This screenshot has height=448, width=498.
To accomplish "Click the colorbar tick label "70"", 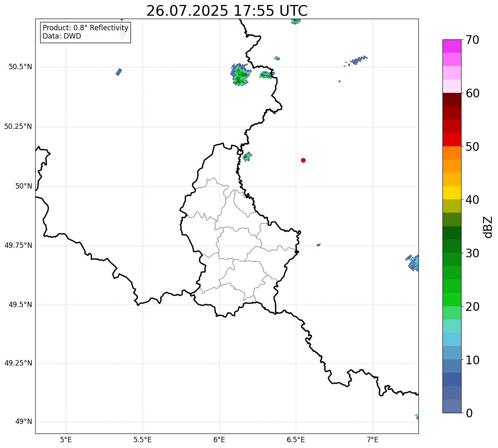I will [x=472, y=40].
